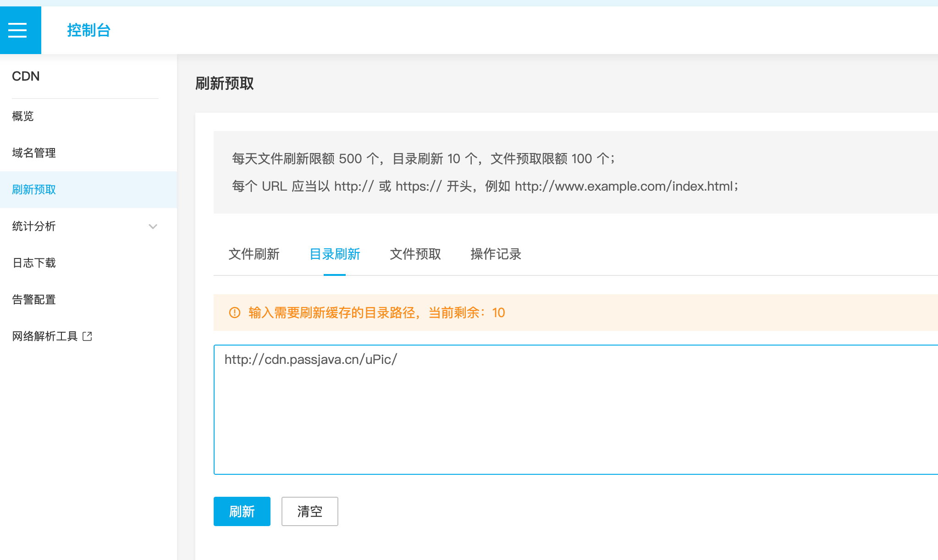This screenshot has width=938, height=560.
Task: Select 刷新预取 sidebar item
Action: (x=34, y=190)
